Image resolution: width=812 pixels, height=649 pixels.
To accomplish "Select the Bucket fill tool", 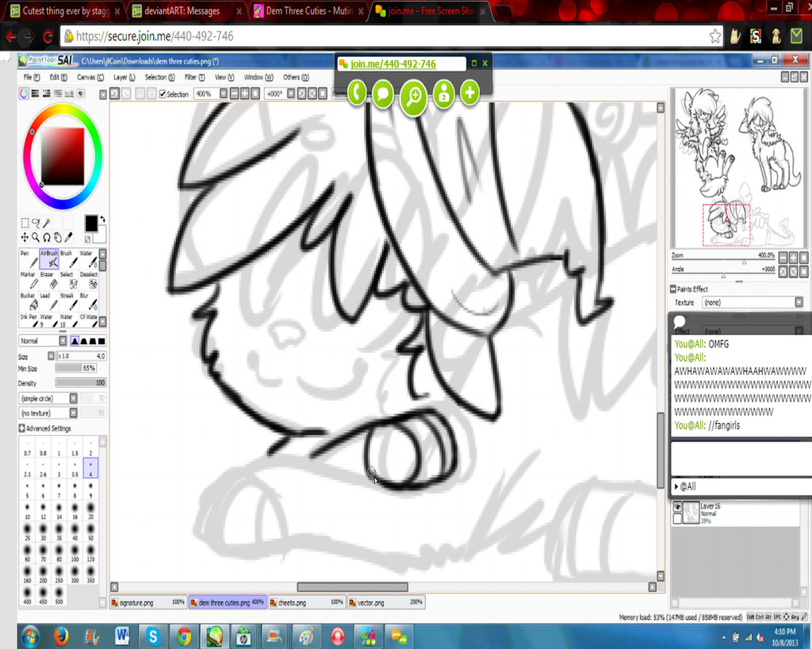I will coord(29,302).
